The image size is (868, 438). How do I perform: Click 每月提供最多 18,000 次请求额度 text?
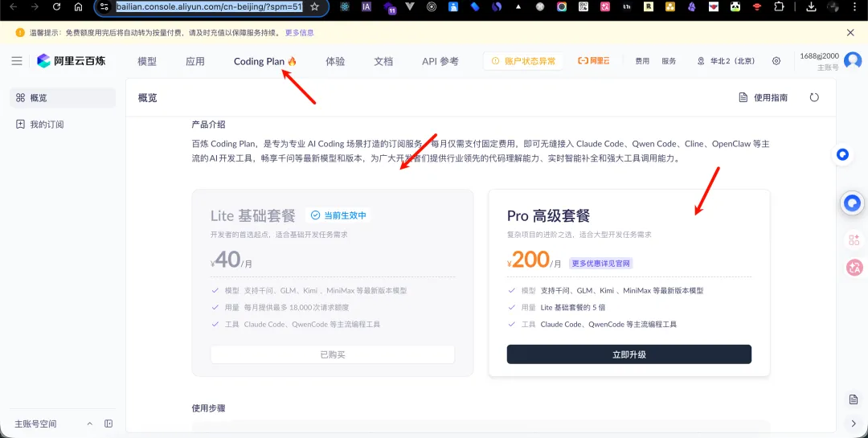(296, 307)
